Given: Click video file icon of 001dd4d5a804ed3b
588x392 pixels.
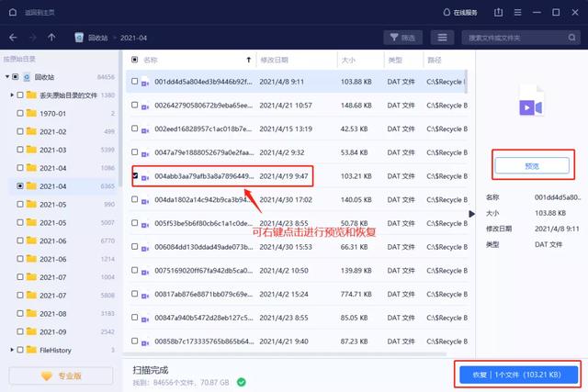Looking at the screenshot, I should pos(145,84).
